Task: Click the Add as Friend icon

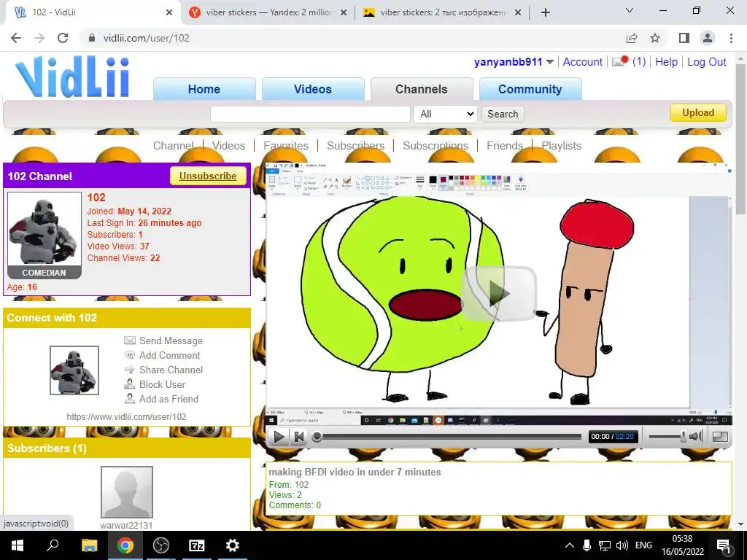Action: click(x=130, y=399)
